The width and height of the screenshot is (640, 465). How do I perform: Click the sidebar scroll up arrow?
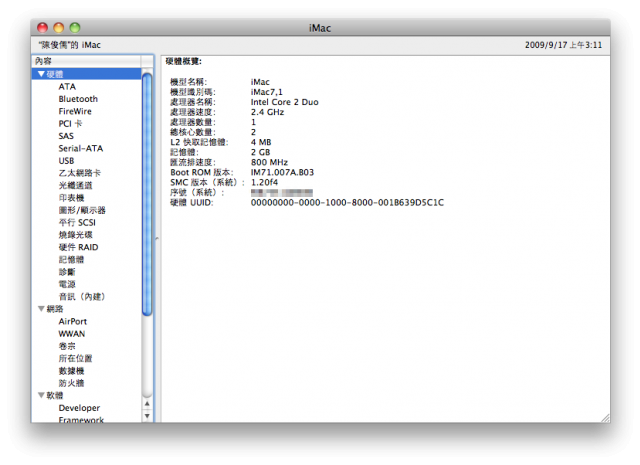[147, 404]
